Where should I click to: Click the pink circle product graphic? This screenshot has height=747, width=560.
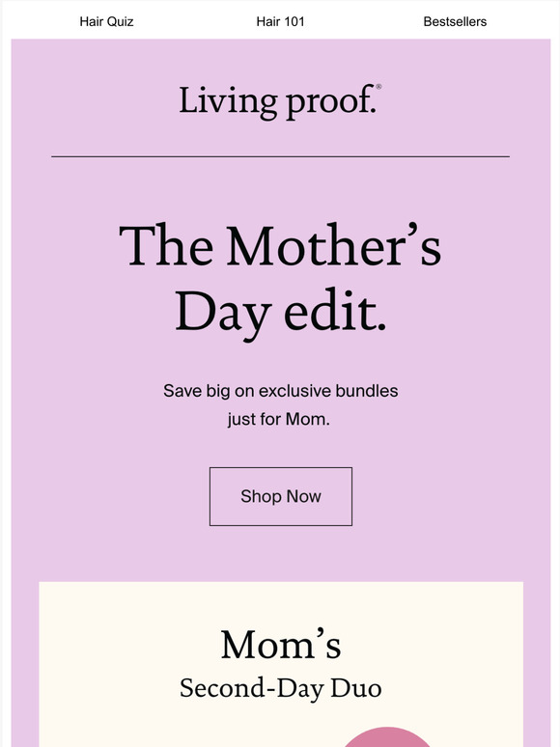[386, 737]
